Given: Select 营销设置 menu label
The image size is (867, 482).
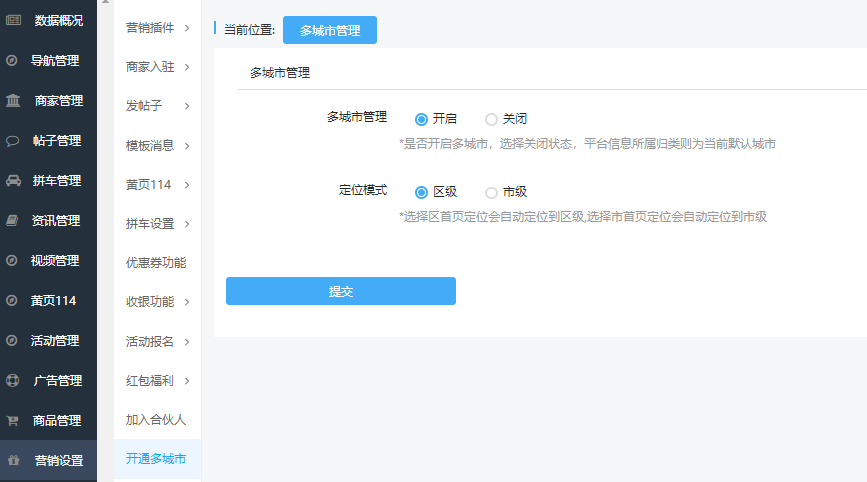Looking at the screenshot, I should 59,460.
